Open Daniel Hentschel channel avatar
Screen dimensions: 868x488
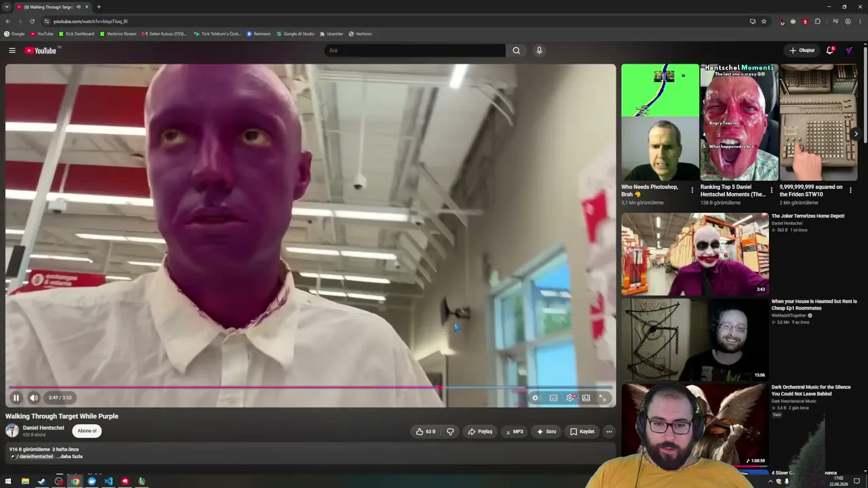click(x=12, y=431)
